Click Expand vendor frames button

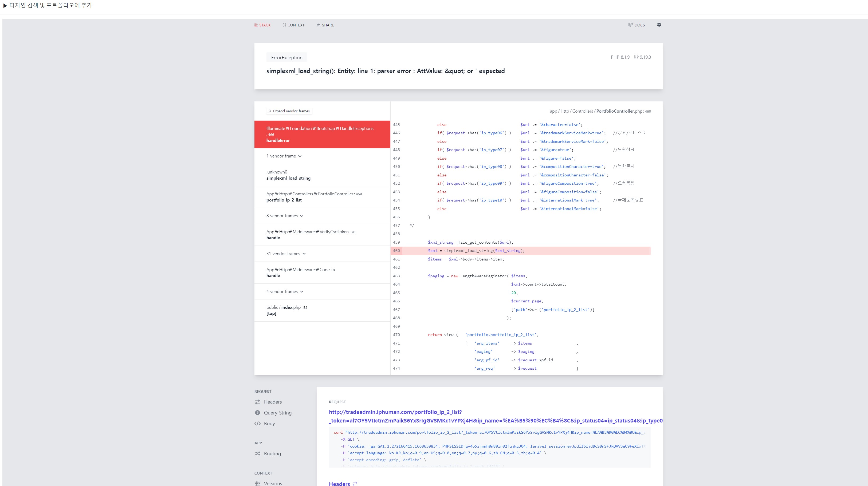point(289,111)
